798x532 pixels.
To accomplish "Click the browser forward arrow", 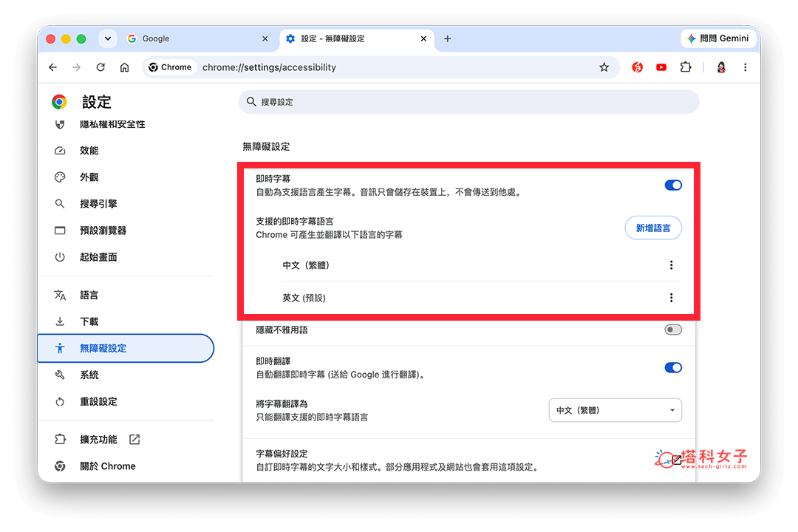I will coord(76,67).
